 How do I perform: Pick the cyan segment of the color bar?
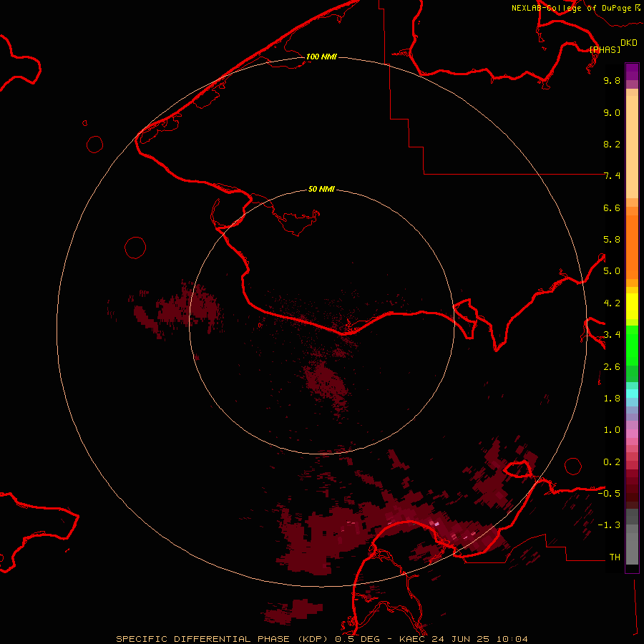632,394
